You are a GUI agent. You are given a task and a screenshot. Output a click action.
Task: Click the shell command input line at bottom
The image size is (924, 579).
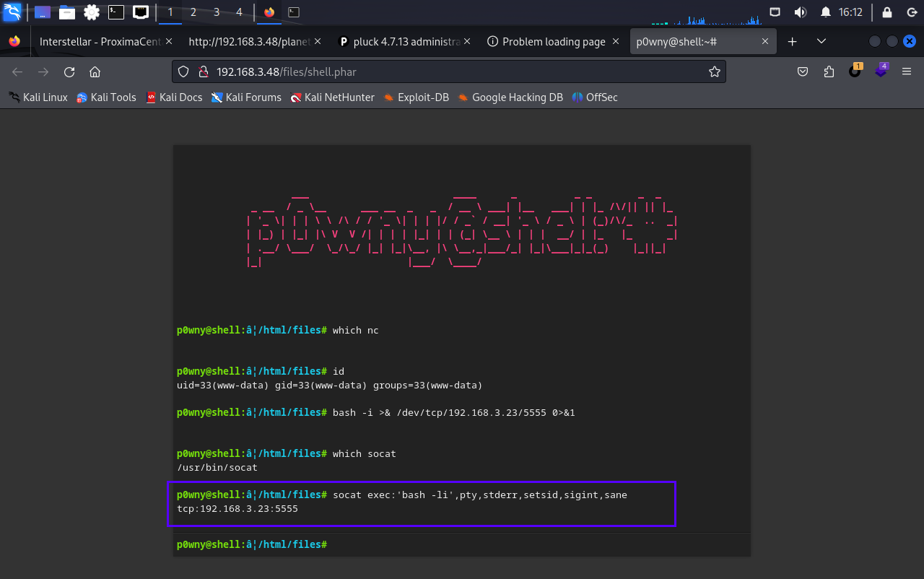tap(462, 544)
